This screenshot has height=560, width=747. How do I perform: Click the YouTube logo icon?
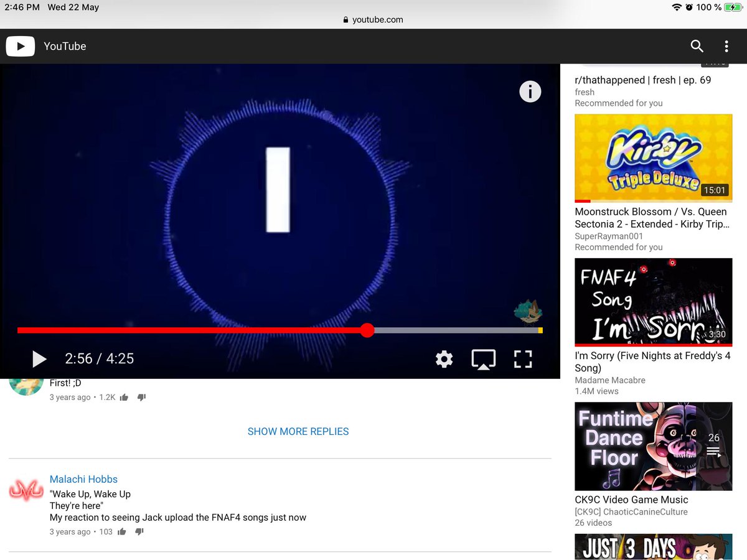(x=21, y=46)
